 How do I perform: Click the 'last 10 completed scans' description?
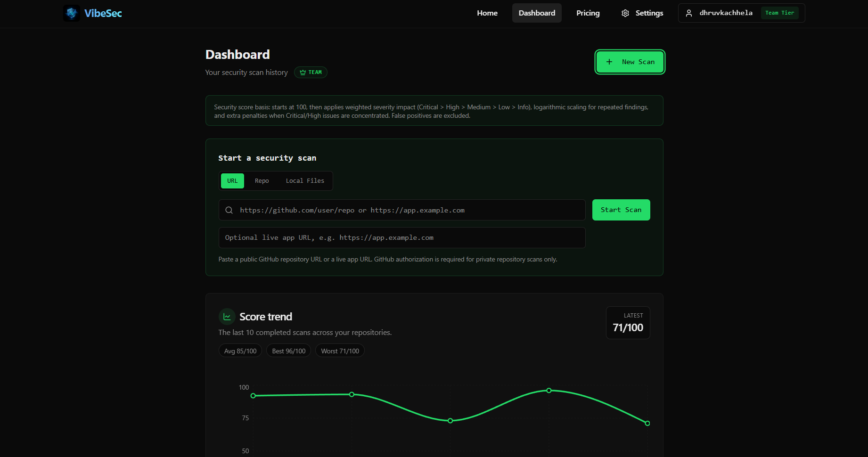coord(305,333)
